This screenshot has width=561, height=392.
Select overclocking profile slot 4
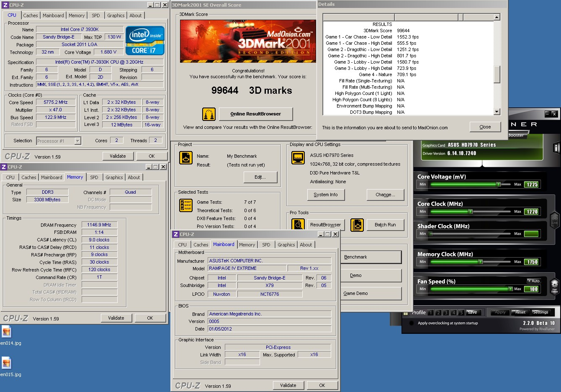[453, 313]
